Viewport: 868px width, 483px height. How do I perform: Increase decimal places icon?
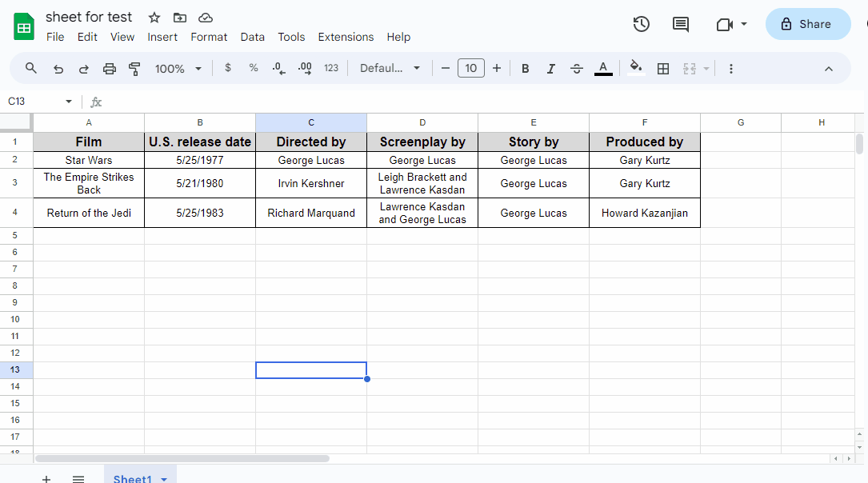[305, 68]
